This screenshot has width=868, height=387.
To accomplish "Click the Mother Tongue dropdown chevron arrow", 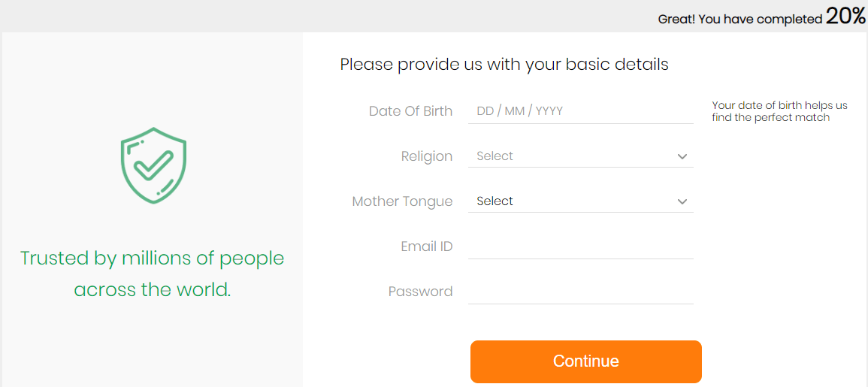I will pyautogui.click(x=682, y=201).
